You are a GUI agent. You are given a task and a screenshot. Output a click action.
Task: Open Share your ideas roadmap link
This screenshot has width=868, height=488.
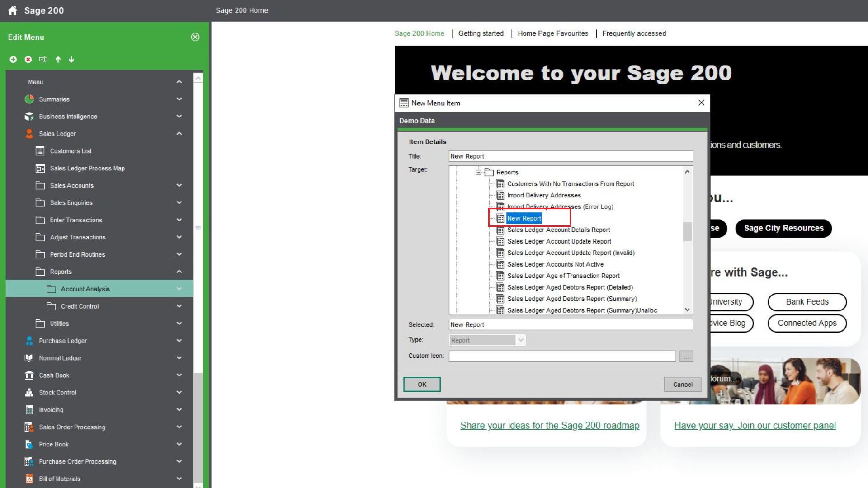549,425
